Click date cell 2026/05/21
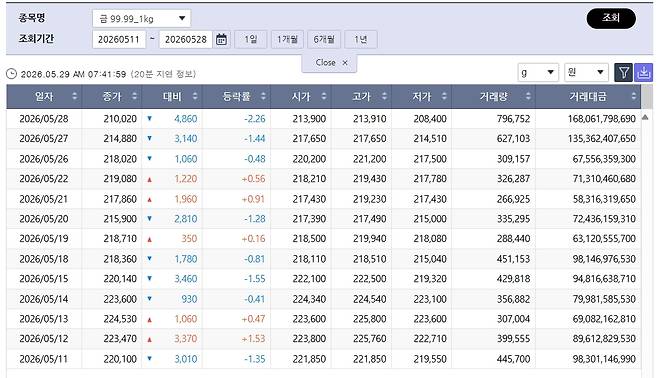Viewport: 658px width, 378px height. point(44,199)
